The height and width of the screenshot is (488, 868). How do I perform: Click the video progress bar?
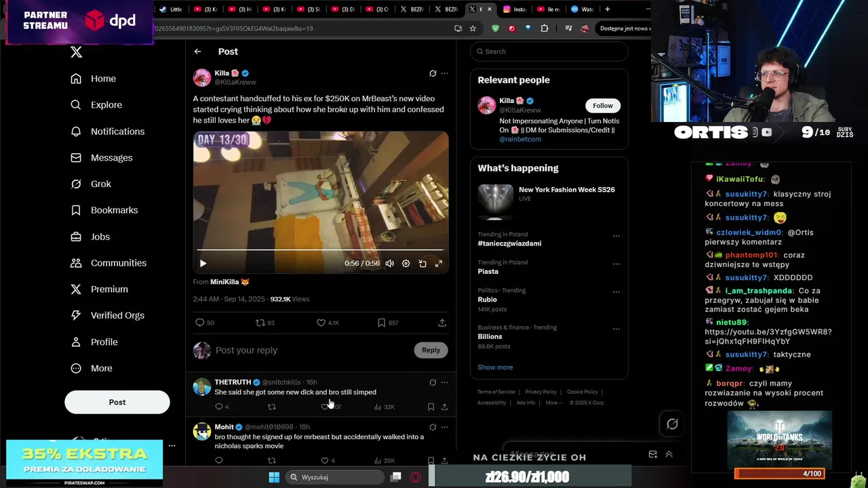point(321,251)
